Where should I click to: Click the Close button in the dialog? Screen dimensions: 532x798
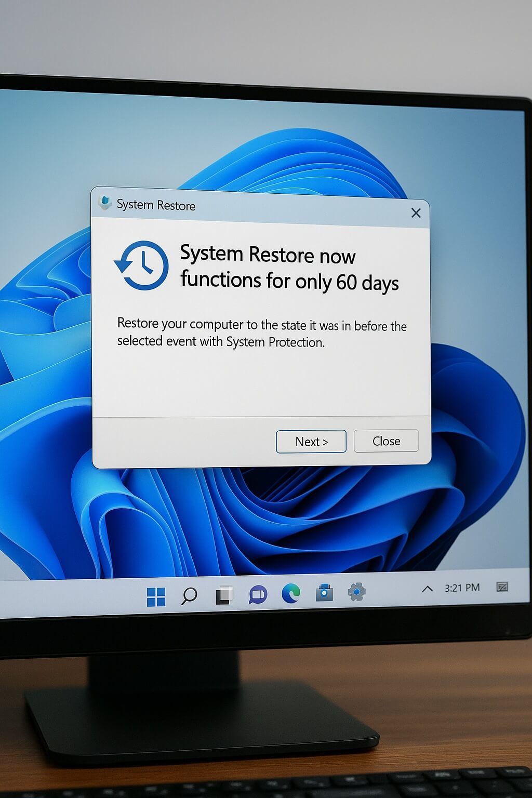coord(386,441)
